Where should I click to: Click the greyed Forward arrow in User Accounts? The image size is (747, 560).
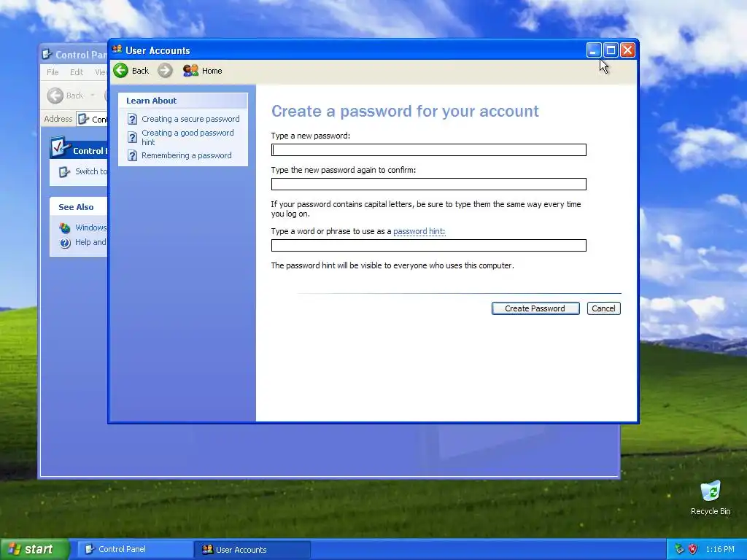pyautogui.click(x=165, y=71)
